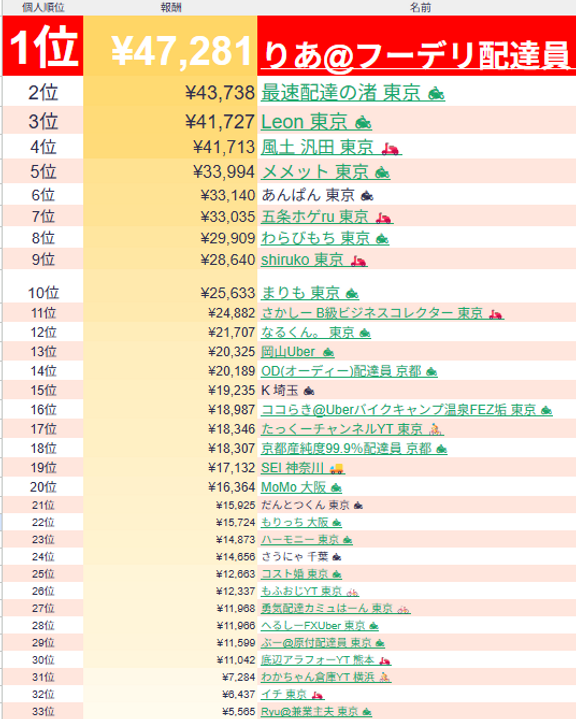This screenshot has width=576, height=719.
Task: Select the あんぱん 東京 name cell
Action: tap(416, 195)
